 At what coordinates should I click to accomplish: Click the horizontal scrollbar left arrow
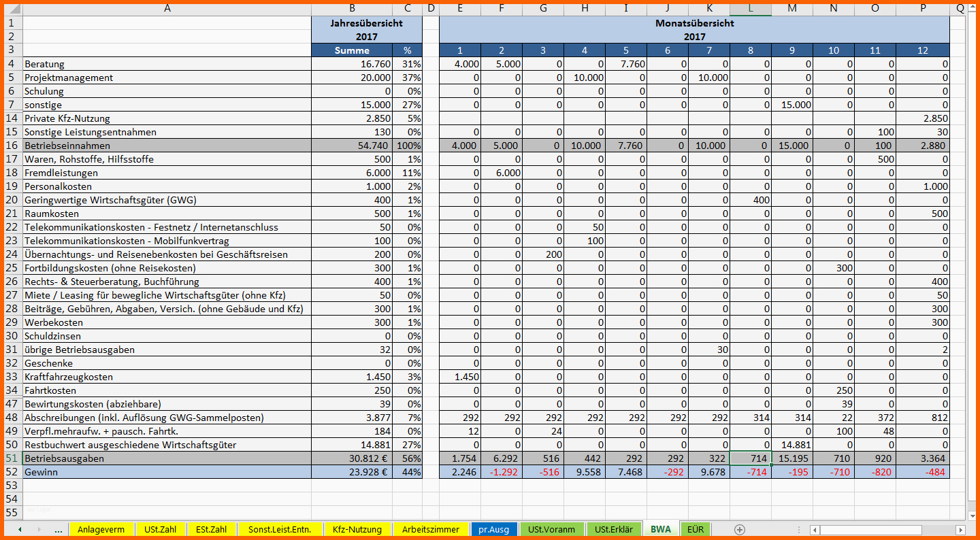tap(815, 530)
